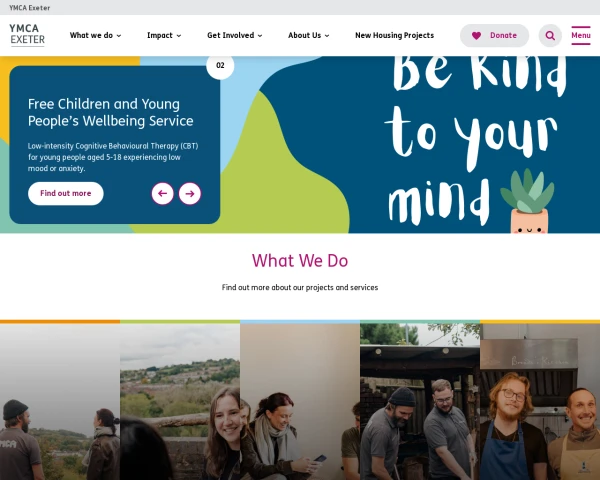Select the outdoor workshop men thumbnail
Viewport: 600px width, 480px height.
(x=420, y=400)
